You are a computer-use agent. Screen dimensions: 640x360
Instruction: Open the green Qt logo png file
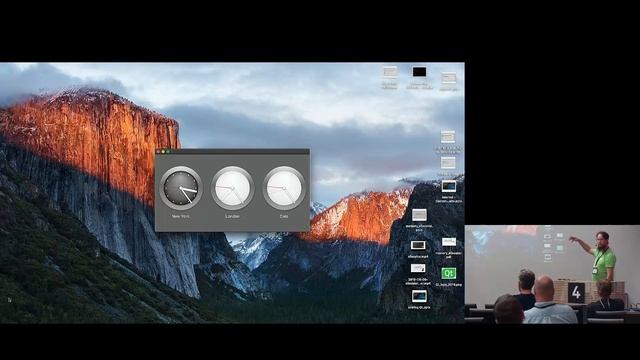pos(449,273)
